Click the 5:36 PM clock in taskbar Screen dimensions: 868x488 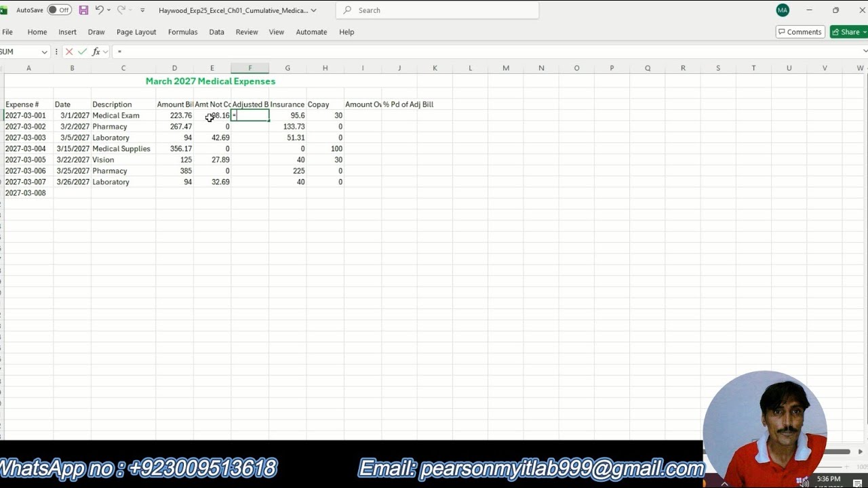click(829, 479)
